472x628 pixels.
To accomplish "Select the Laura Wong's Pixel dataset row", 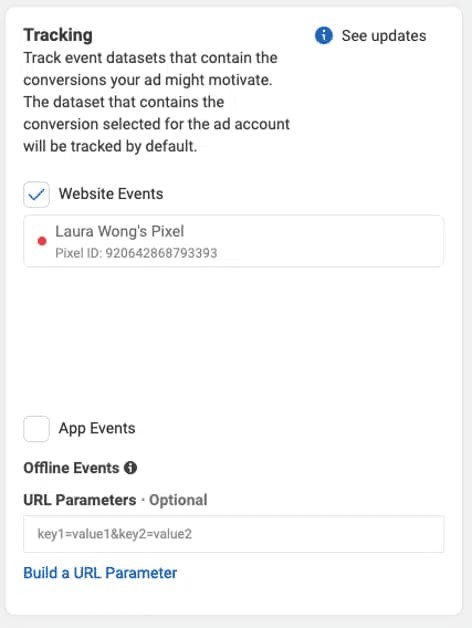I will click(234, 241).
